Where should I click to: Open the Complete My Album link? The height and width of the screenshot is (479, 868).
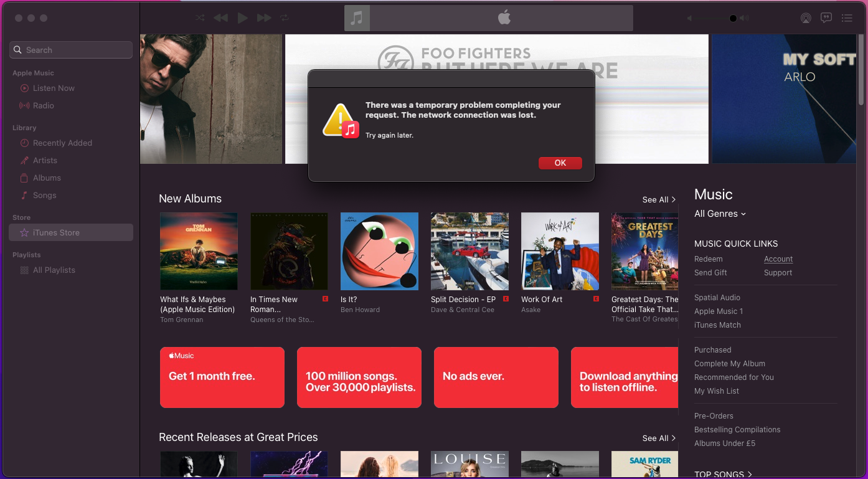pos(730,364)
